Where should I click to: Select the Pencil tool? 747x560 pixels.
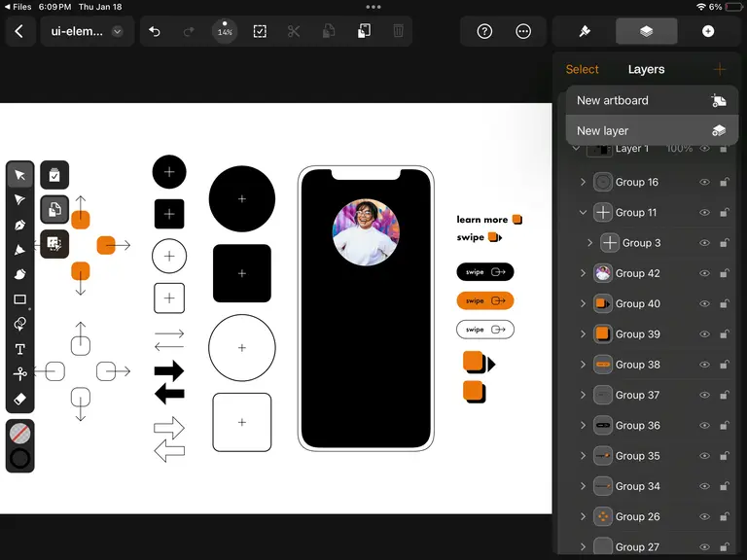(20, 250)
